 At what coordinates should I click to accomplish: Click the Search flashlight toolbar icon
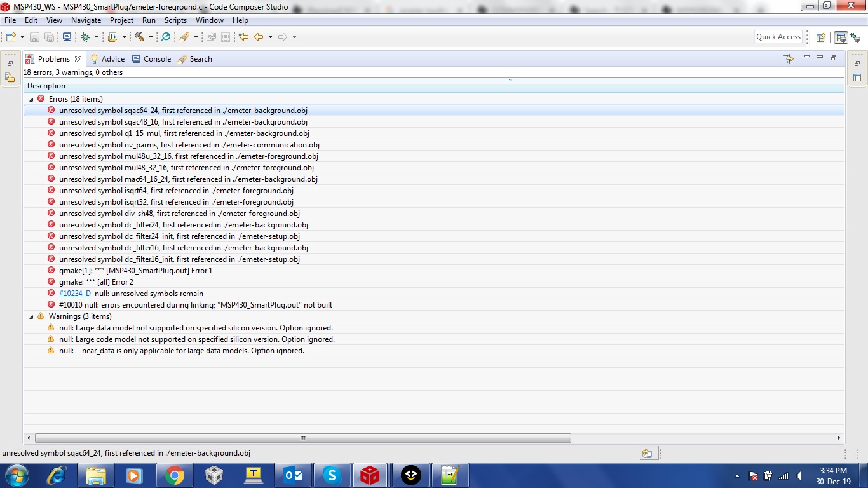[184, 37]
